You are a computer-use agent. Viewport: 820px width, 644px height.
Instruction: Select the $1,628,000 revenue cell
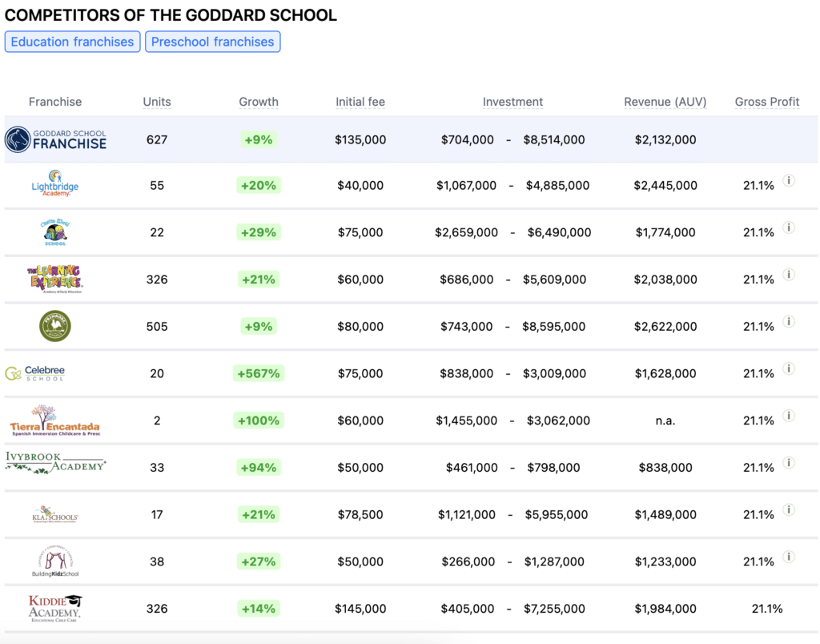[665, 373]
